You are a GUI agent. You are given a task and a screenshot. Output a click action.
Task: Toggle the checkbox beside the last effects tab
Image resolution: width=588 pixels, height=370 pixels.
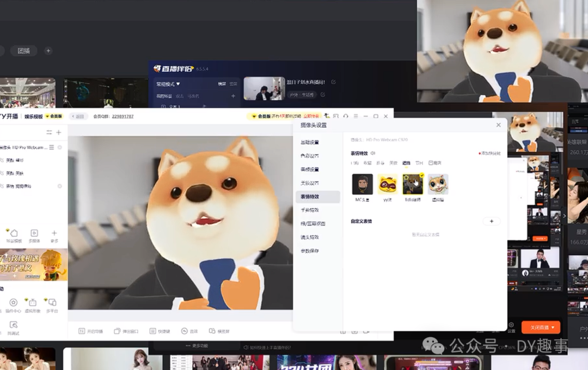pos(431,163)
